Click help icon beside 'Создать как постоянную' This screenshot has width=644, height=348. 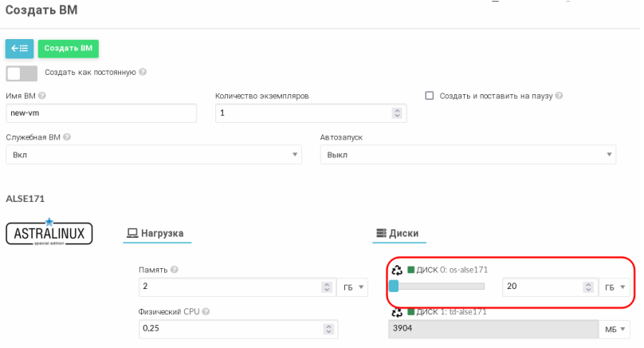(143, 73)
